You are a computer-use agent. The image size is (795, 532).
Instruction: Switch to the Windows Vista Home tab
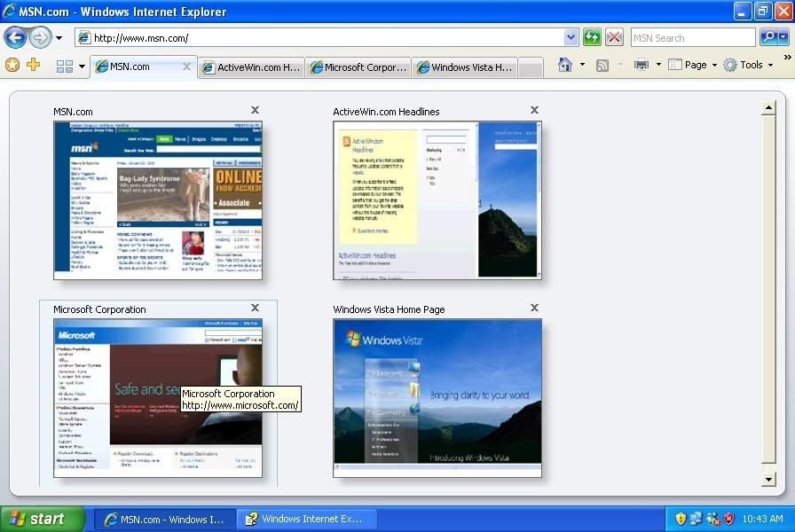464,67
